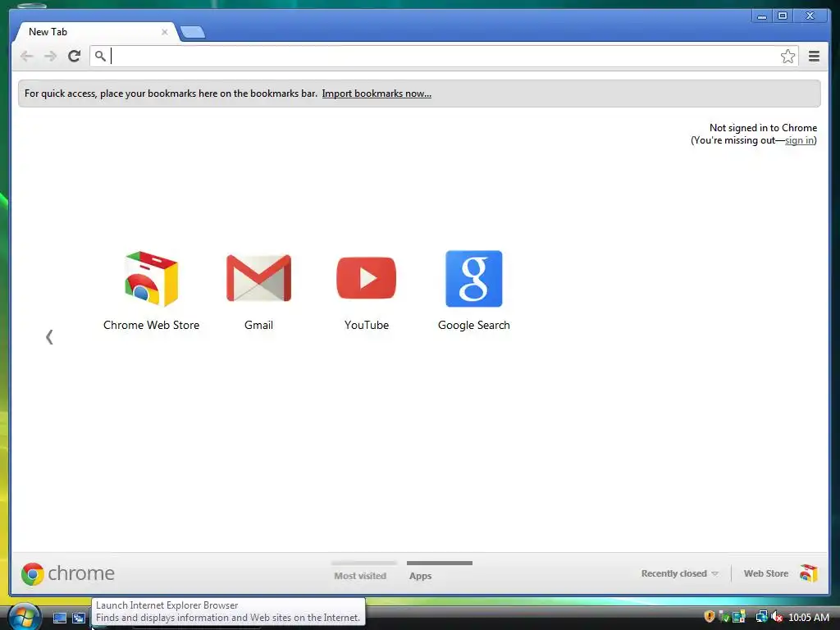Viewport: 840px width, 630px height.
Task: Maximize the Chrome window
Action: click(x=783, y=16)
